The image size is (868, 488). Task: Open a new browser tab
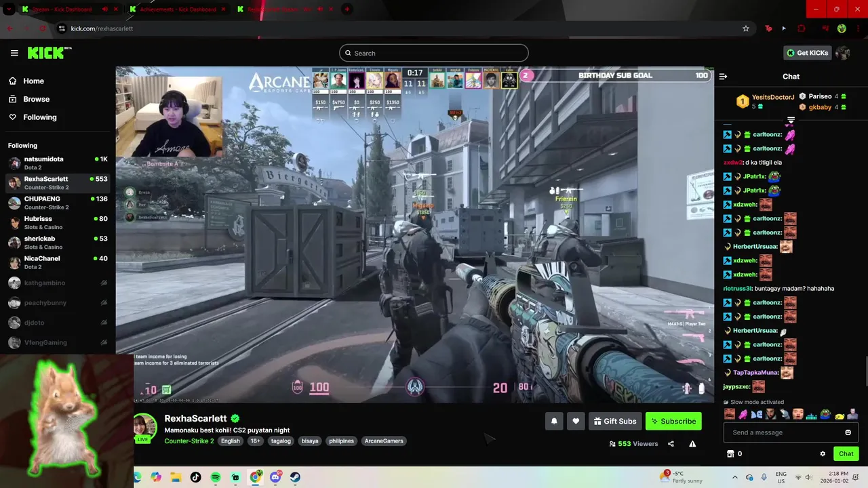pyautogui.click(x=347, y=9)
